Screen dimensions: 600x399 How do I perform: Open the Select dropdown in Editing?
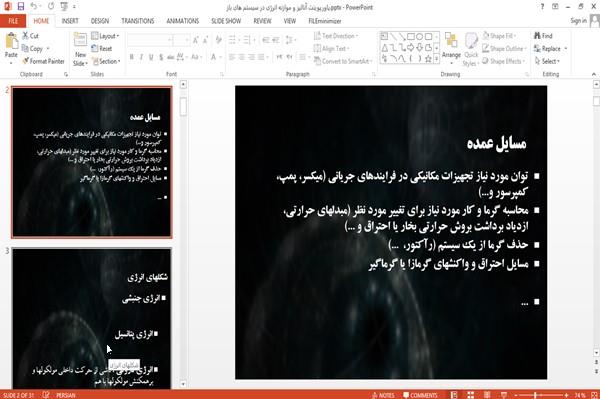tap(547, 61)
